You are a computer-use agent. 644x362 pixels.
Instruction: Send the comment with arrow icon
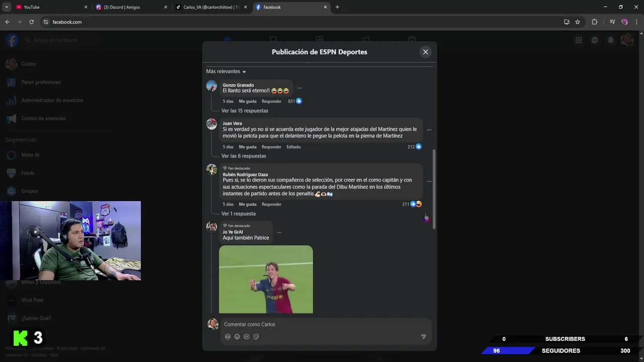[423, 337]
